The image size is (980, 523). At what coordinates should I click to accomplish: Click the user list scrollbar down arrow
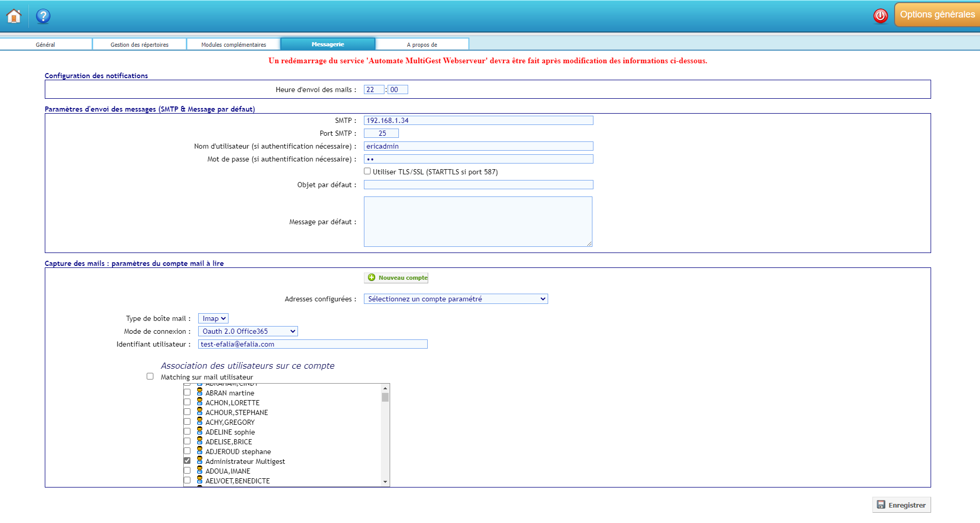385,482
